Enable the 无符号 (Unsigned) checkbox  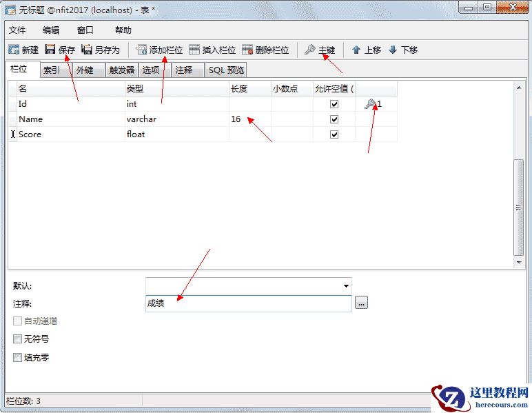(x=17, y=339)
